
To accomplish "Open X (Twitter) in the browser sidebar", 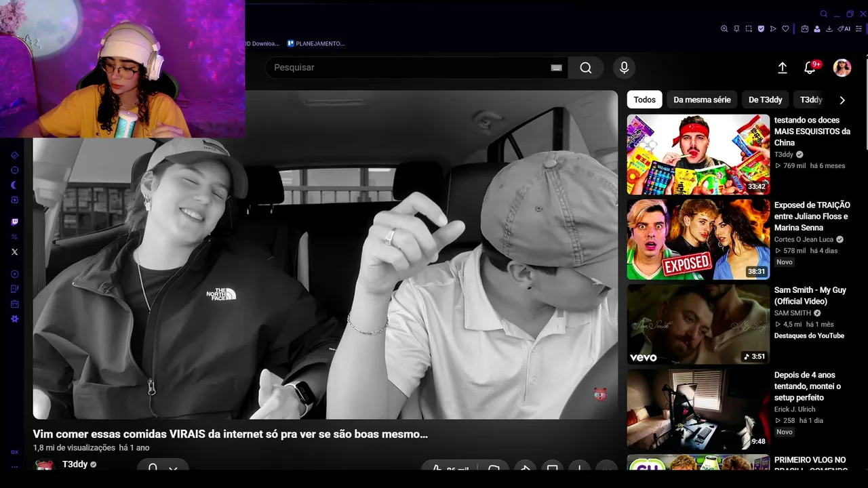I will [x=15, y=252].
